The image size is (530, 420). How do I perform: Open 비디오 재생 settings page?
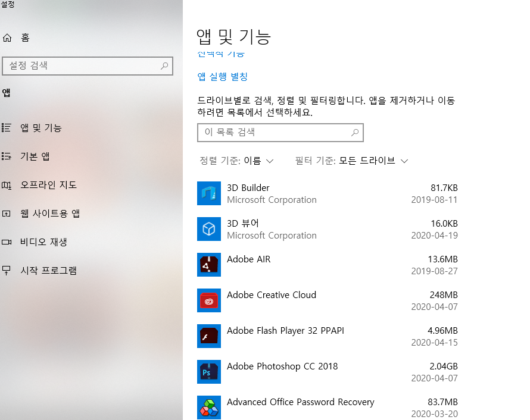(x=43, y=242)
